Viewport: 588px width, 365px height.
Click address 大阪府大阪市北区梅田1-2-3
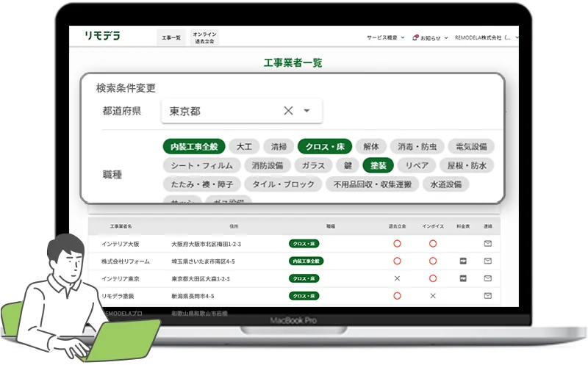[207, 244]
